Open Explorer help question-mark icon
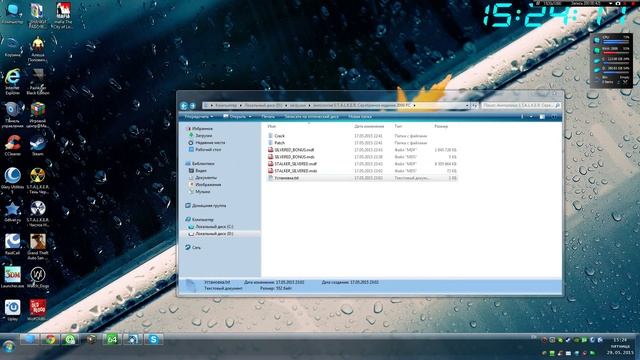 pos(554,117)
